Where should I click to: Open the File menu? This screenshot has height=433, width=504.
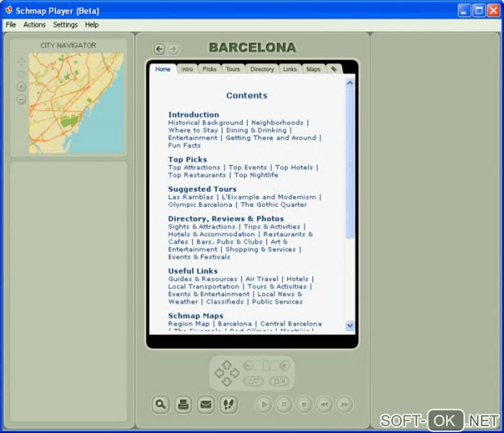[10, 25]
